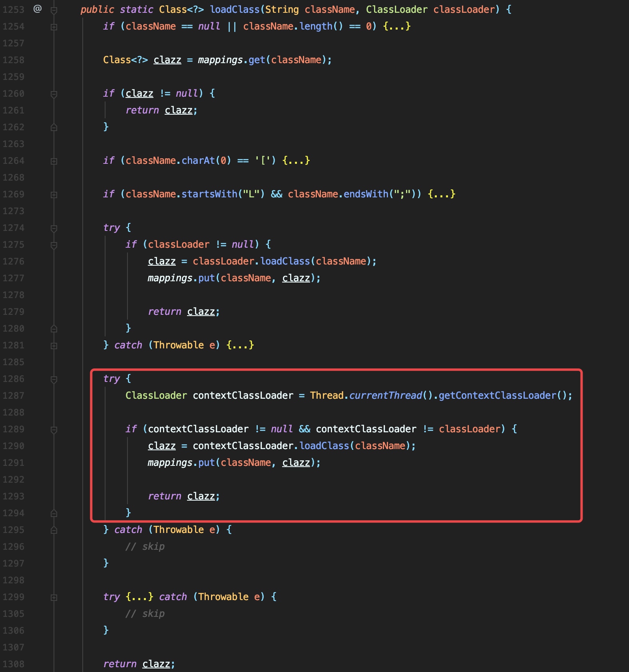This screenshot has width=629, height=672.
Task: Expand the gutter fold marker on line 1299
Action: [54, 598]
